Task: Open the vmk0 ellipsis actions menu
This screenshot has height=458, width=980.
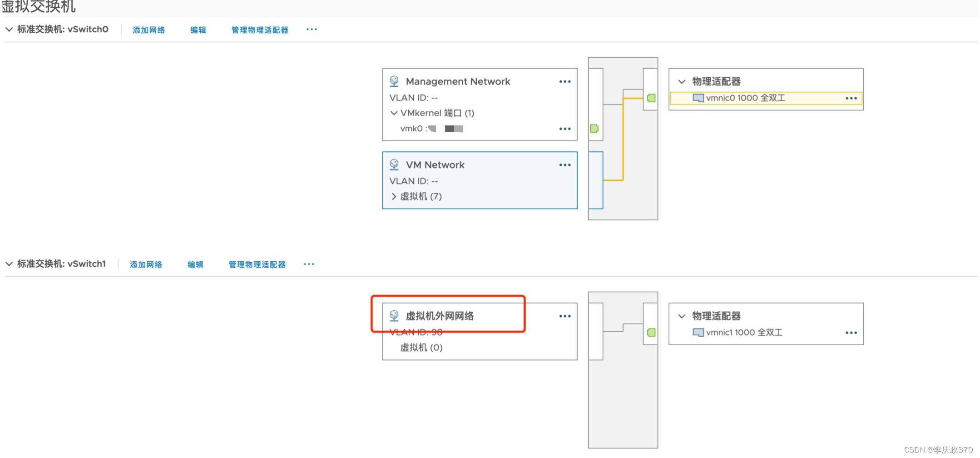Action: tap(564, 129)
